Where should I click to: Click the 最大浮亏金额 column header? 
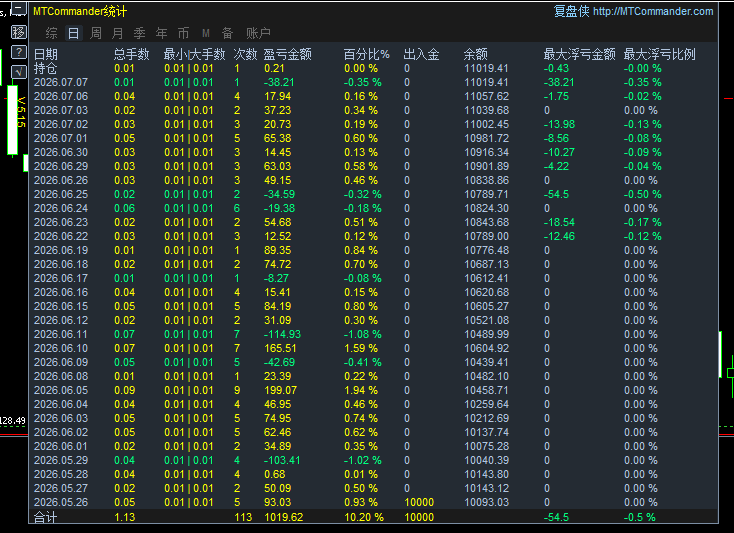pyautogui.click(x=580, y=54)
